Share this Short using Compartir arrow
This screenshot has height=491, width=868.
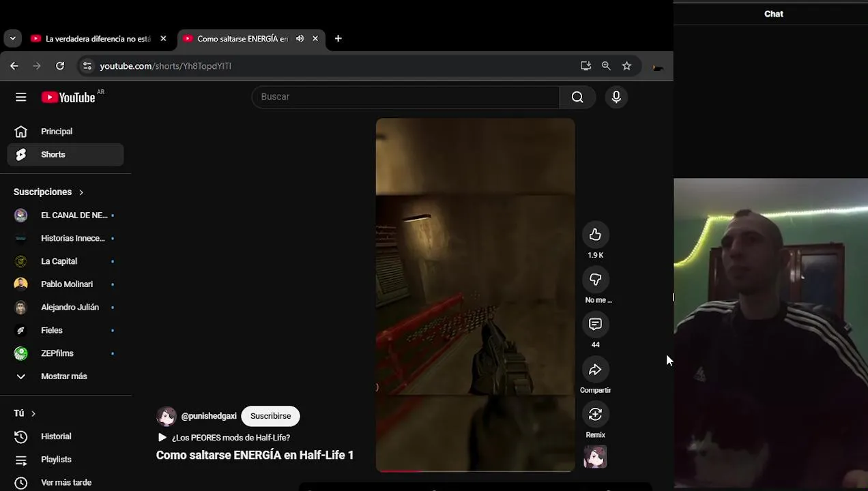(x=595, y=370)
